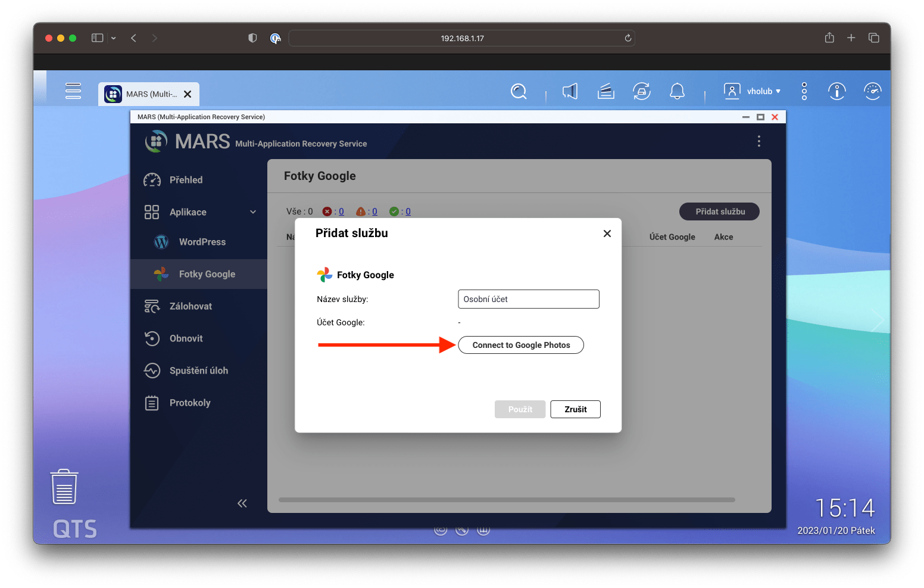Open Safari share menu
The height and width of the screenshot is (588, 924).
(829, 38)
